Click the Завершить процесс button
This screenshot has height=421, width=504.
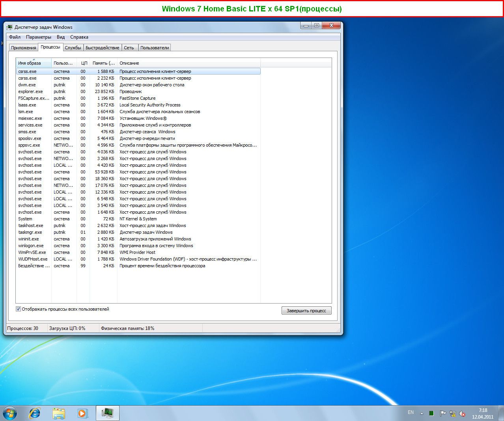[306, 311]
